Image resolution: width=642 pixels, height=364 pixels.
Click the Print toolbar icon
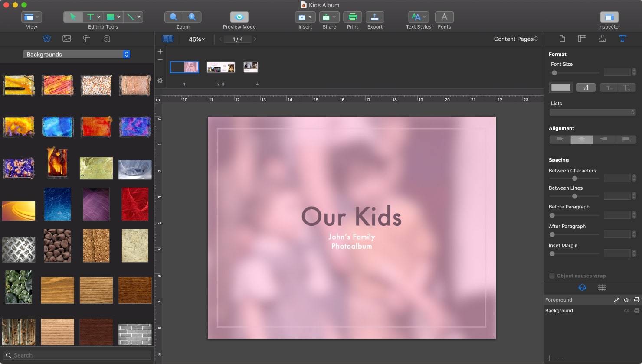coord(352,16)
